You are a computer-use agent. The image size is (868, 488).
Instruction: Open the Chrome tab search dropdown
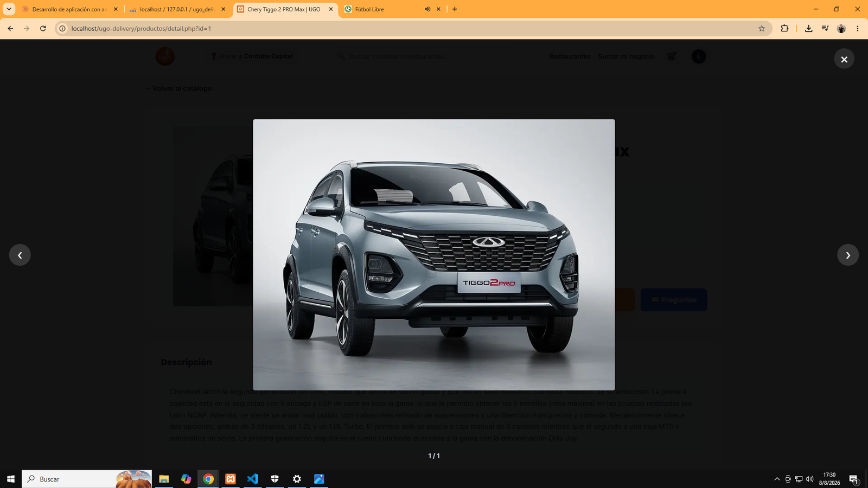coord(9,9)
